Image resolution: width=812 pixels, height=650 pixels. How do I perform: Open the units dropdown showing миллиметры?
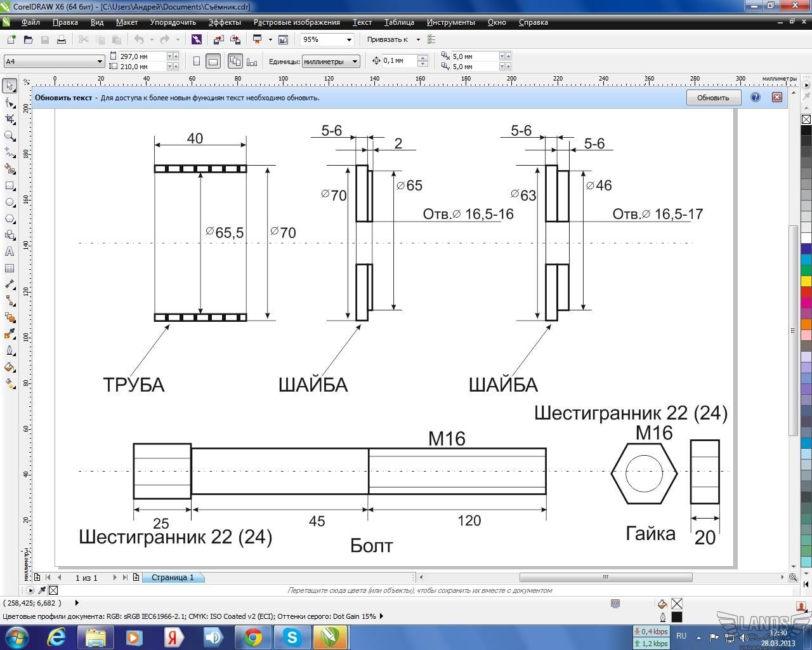355,62
